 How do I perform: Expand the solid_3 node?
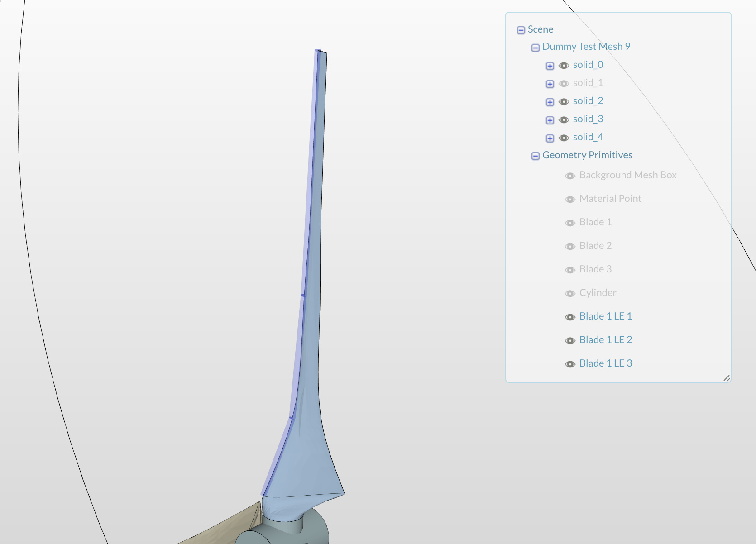[550, 120]
